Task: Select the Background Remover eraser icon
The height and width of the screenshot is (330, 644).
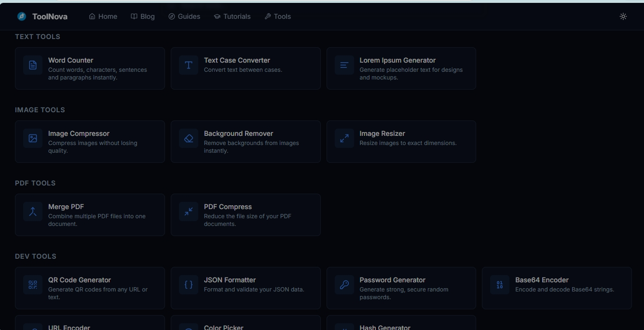Action: 188,138
